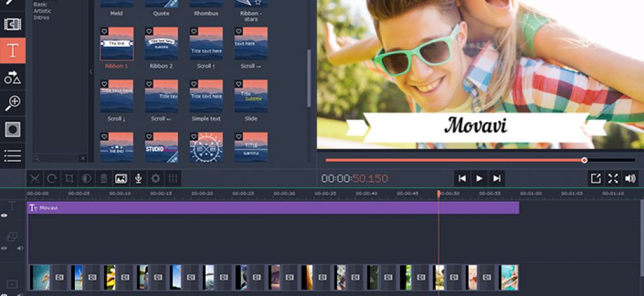Open the Pan and Zoom tool
The width and height of the screenshot is (644, 296).
coord(12,103)
